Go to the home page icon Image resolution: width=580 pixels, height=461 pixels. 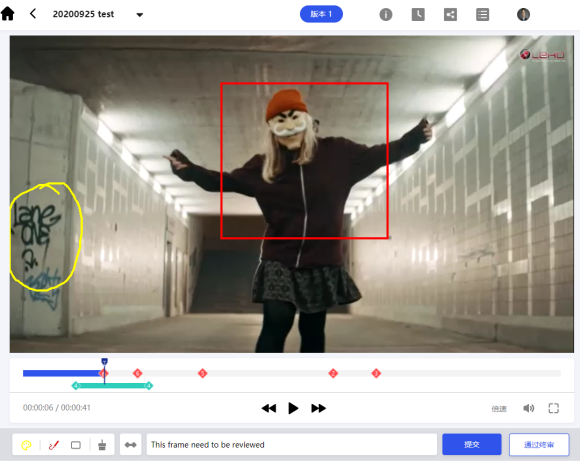[x=8, y=14]
